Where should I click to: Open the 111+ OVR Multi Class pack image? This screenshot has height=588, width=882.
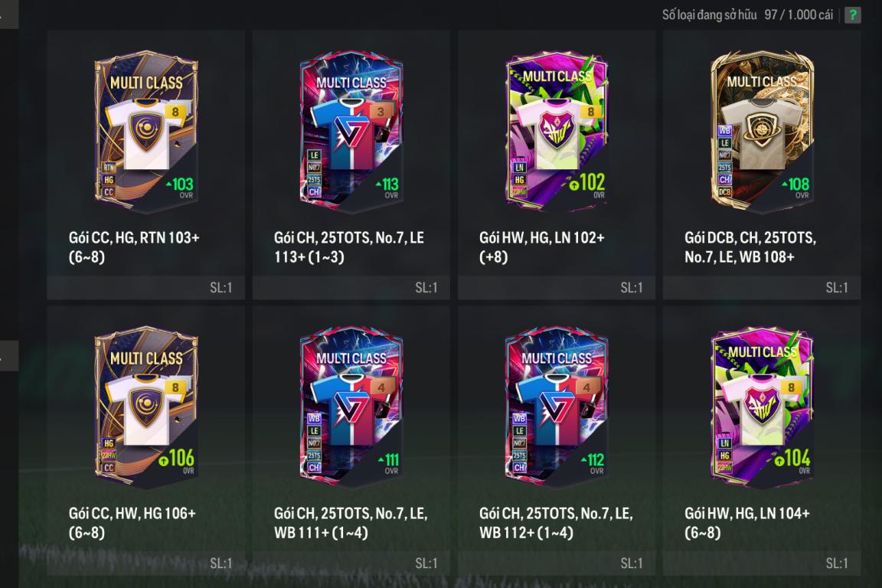point(351,407)
